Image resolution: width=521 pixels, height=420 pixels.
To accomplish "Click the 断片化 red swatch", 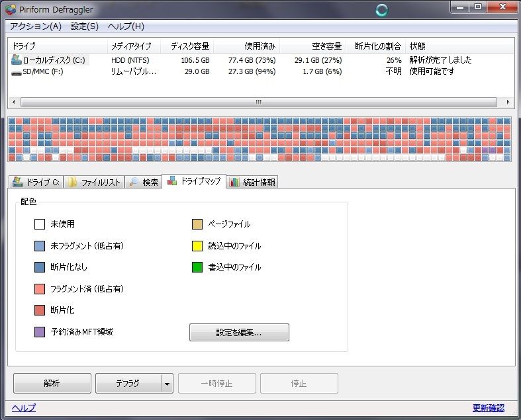I will tap(40, 310).
